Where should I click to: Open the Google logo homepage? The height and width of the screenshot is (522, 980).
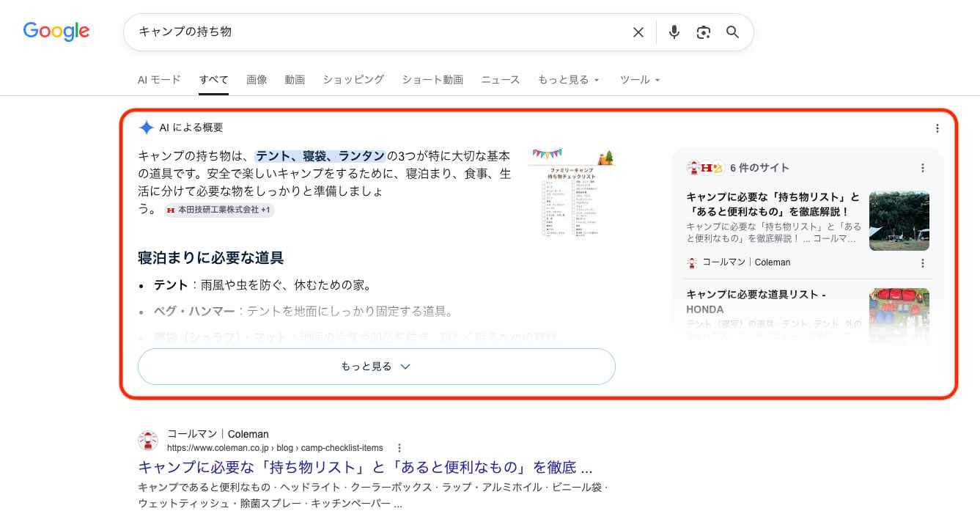56,32
